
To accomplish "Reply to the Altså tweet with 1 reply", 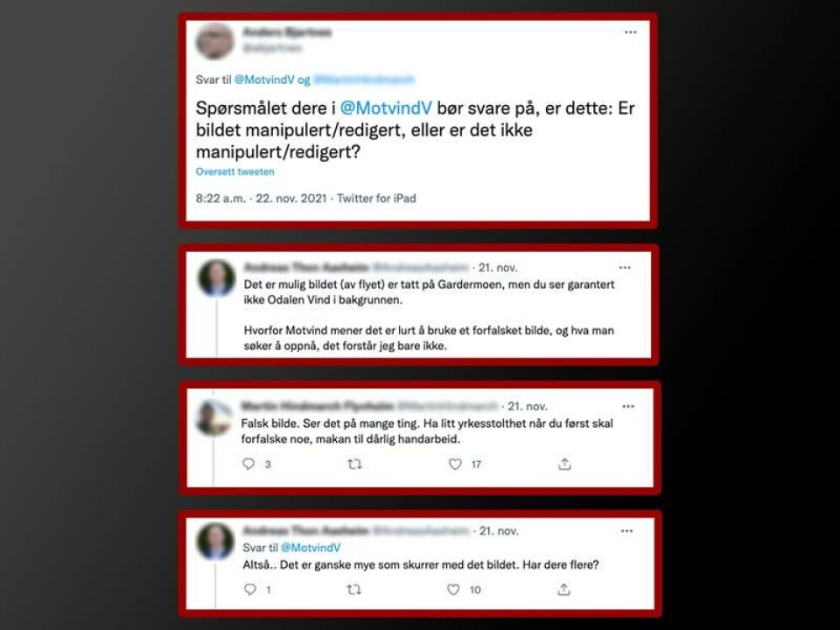I will 250,589.
